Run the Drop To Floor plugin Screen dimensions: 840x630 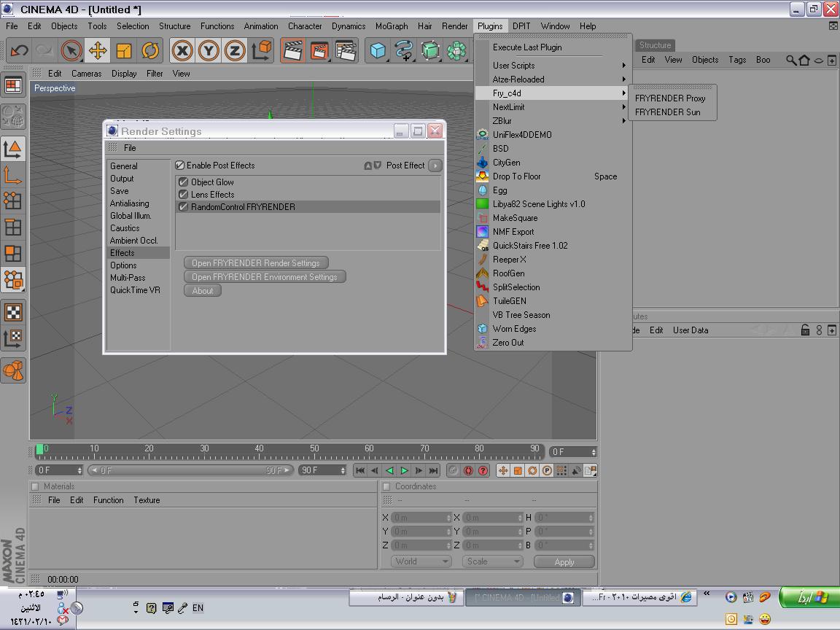pyautogui.click(x=553, y=176)
